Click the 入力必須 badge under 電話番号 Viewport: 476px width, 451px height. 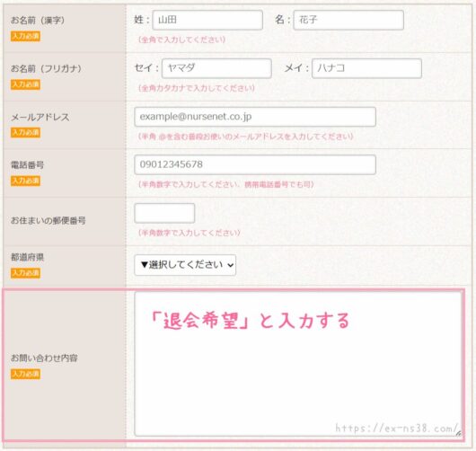tap(25, 181)
